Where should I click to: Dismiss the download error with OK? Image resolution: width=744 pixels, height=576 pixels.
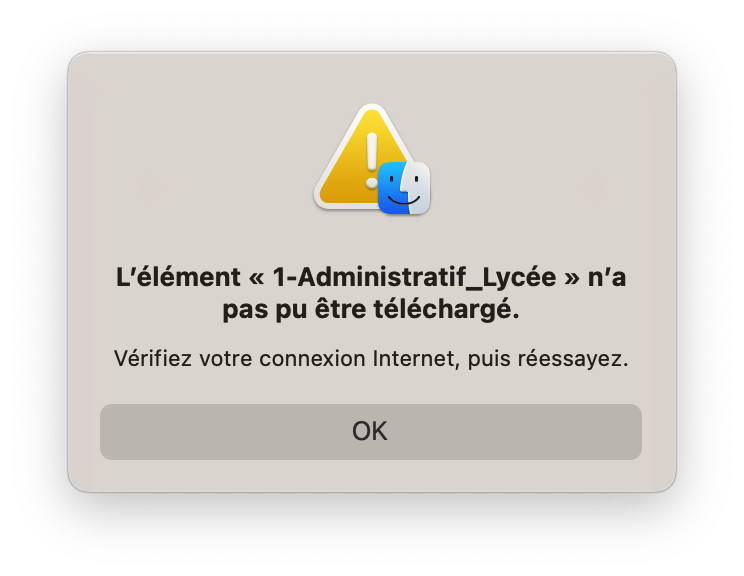(x=371, y=431)
